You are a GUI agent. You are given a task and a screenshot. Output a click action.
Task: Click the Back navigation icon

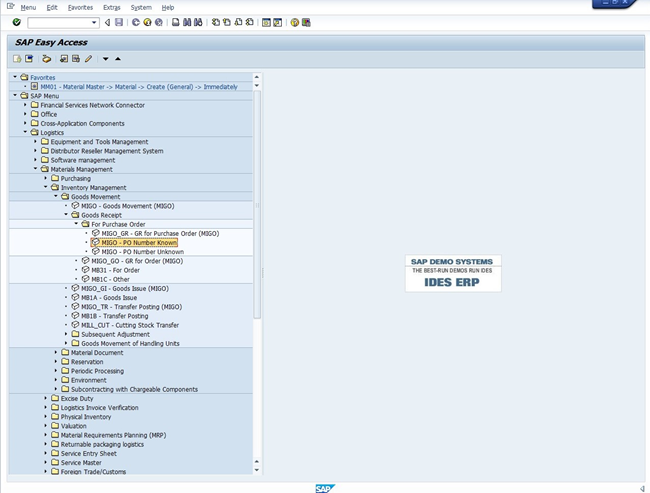click(136, 22)
